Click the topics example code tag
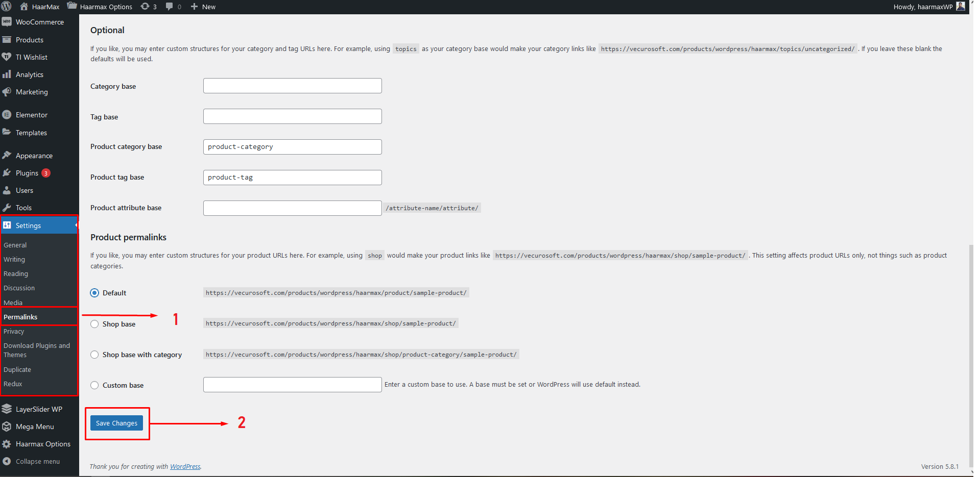Viewport: 980px width, 477px height. 406,49
